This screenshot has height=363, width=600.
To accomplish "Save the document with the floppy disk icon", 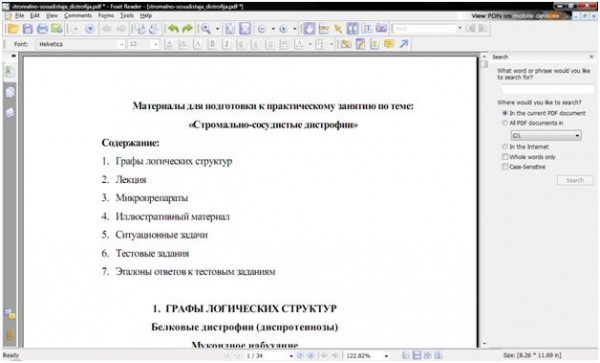I will click(28, 29).
